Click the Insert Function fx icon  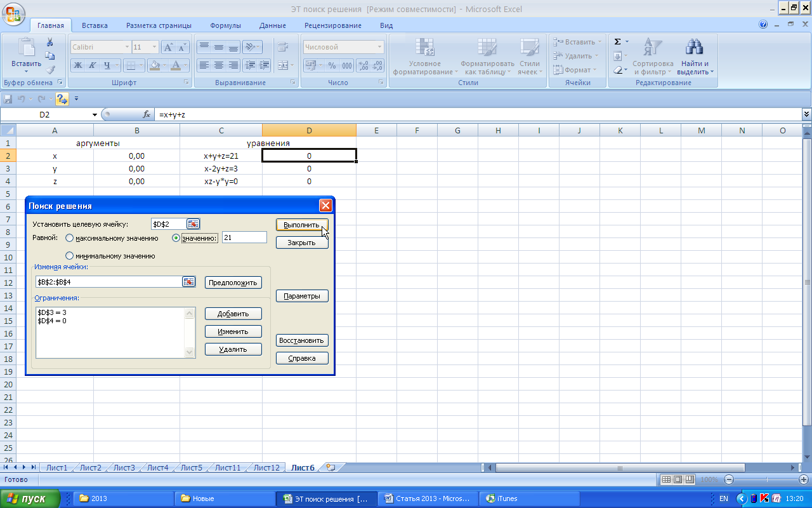147,115
